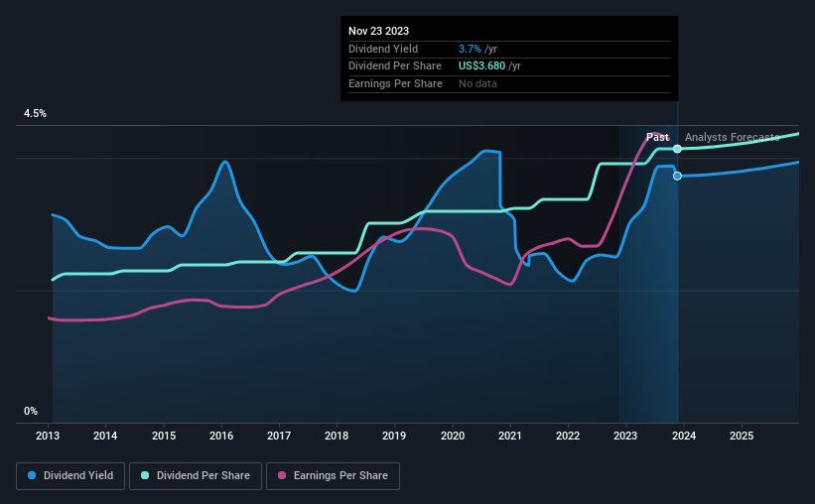
Task: Click the 2014 x-axis label
Action: 105,436
